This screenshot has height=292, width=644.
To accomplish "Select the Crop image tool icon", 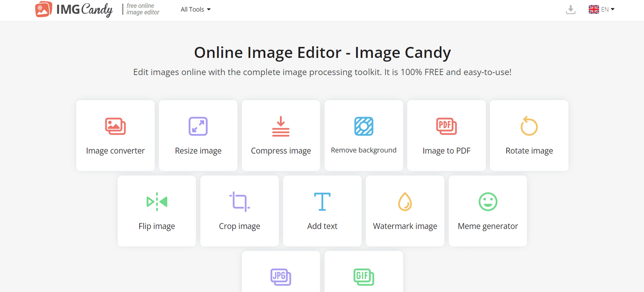I will pyautogui.click(x=239, y=202).
